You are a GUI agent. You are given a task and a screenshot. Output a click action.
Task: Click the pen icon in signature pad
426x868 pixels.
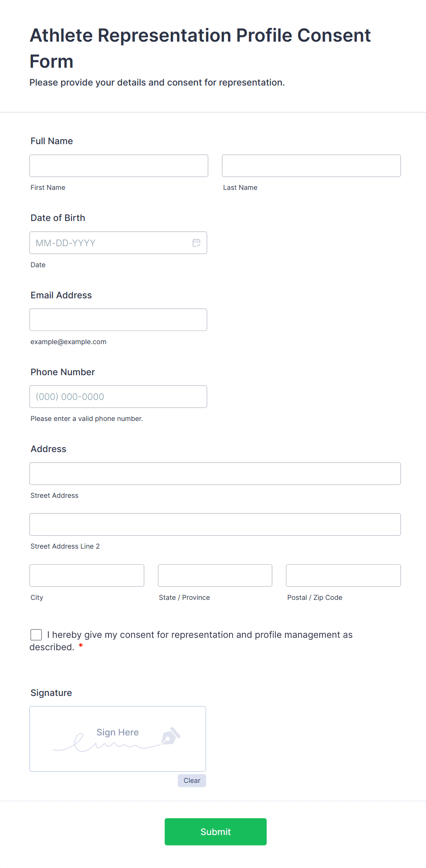(x=170, y=736)
